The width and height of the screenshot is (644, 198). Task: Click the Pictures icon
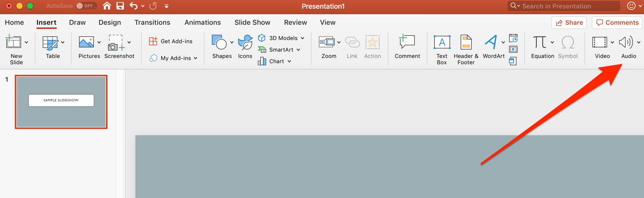coord(86,42)
